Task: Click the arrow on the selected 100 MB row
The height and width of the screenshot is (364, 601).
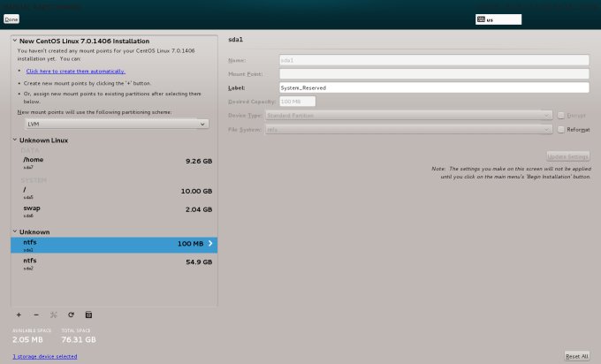Action: [x=210, y=243]
